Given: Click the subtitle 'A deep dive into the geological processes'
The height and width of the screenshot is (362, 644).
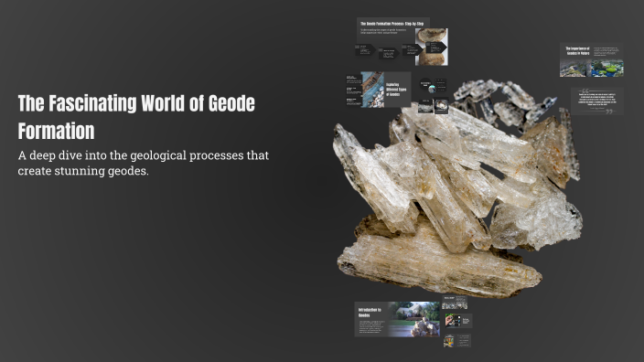Looking at the screenshot, I should (144, 163).
